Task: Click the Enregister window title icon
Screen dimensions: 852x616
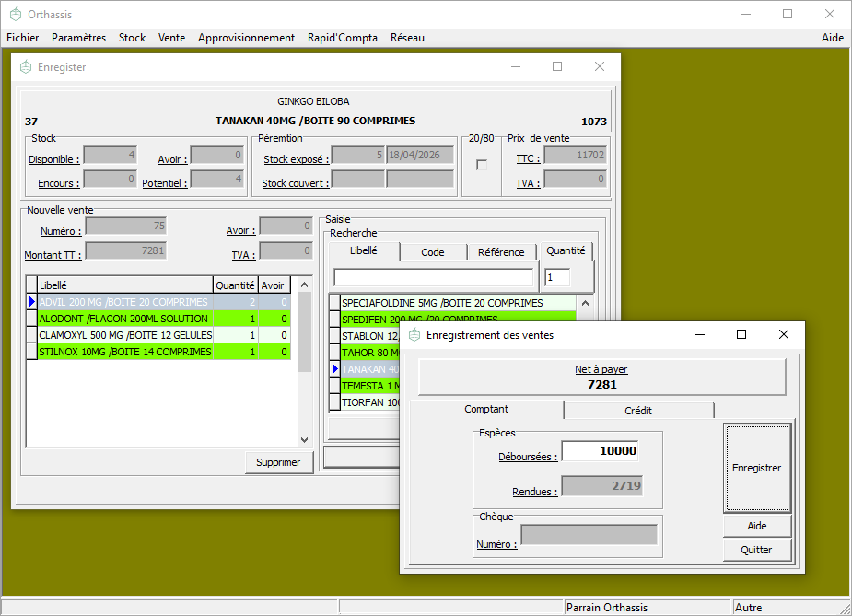Action: [26, 67]
